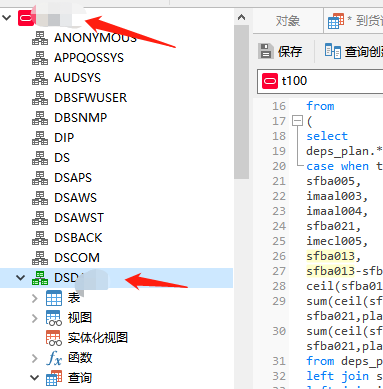383x389 pixels.
Task: Click the 实体化视图 materialized view icon
Action: (54, 338)
